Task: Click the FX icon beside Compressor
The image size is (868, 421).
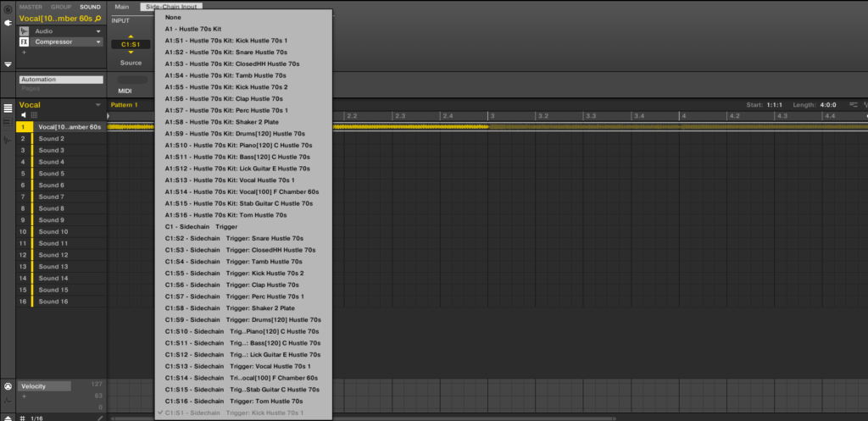Action: (25, 42)
